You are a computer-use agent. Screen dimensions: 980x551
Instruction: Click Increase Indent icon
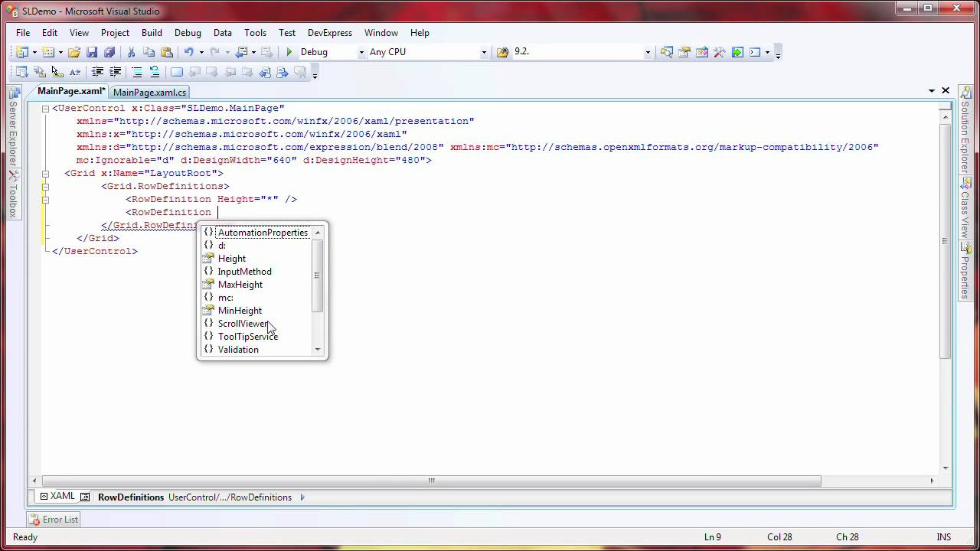point(115,72)
